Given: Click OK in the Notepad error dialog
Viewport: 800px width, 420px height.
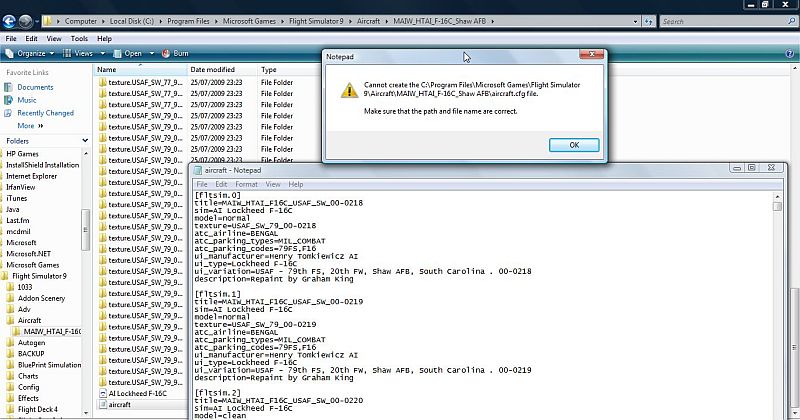Looking at the screenshot, I should [574, 145].
